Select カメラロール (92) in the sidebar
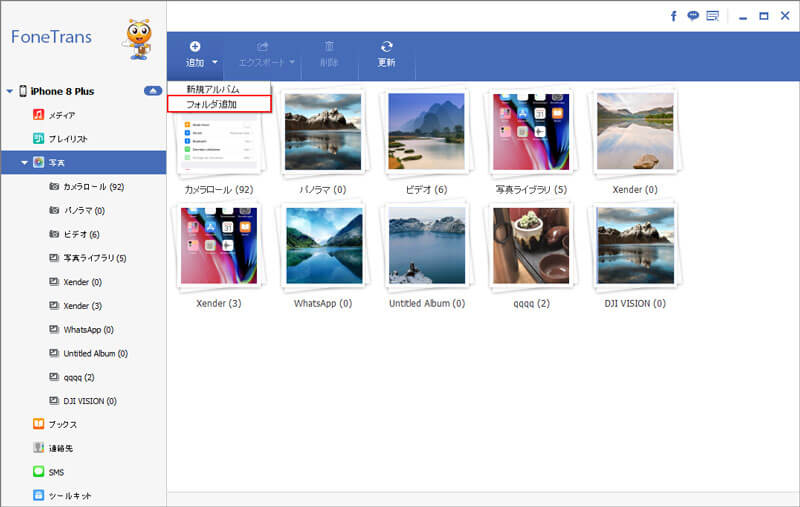The width and height of the screenshot is (800, 507). tap(92, 186)
